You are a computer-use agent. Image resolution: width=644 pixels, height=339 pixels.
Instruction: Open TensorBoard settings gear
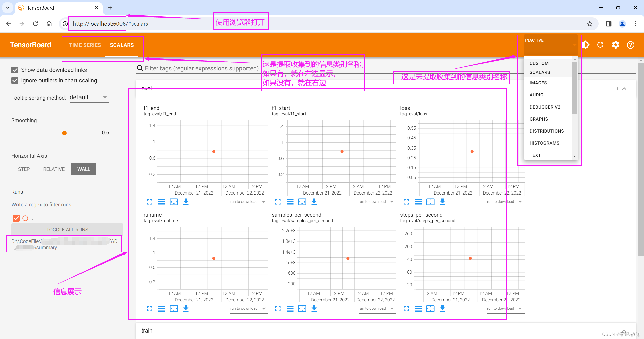pos(616,45)
